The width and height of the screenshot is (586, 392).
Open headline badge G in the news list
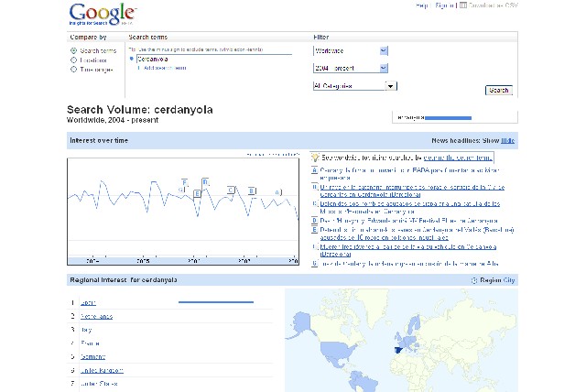point(315,264)
